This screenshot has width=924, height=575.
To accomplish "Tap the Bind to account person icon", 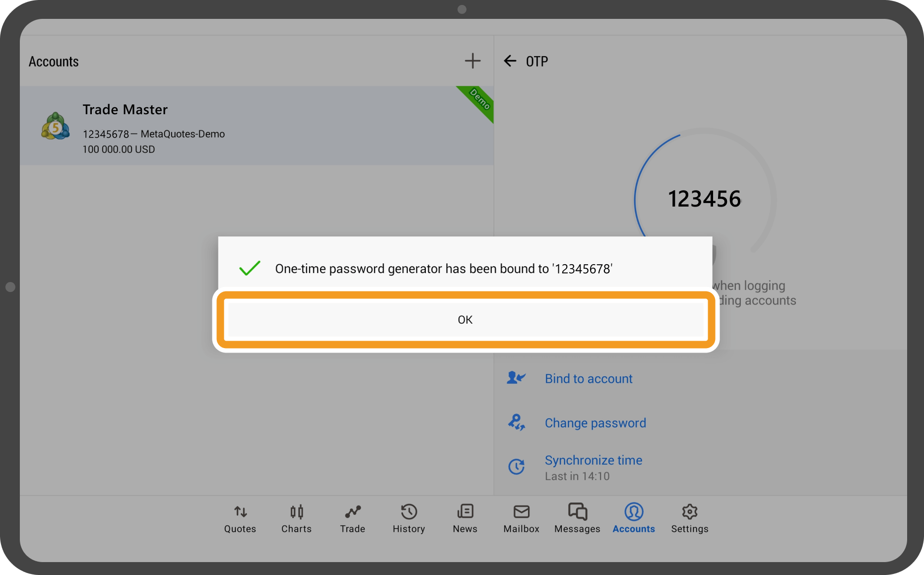I will 516,378.
